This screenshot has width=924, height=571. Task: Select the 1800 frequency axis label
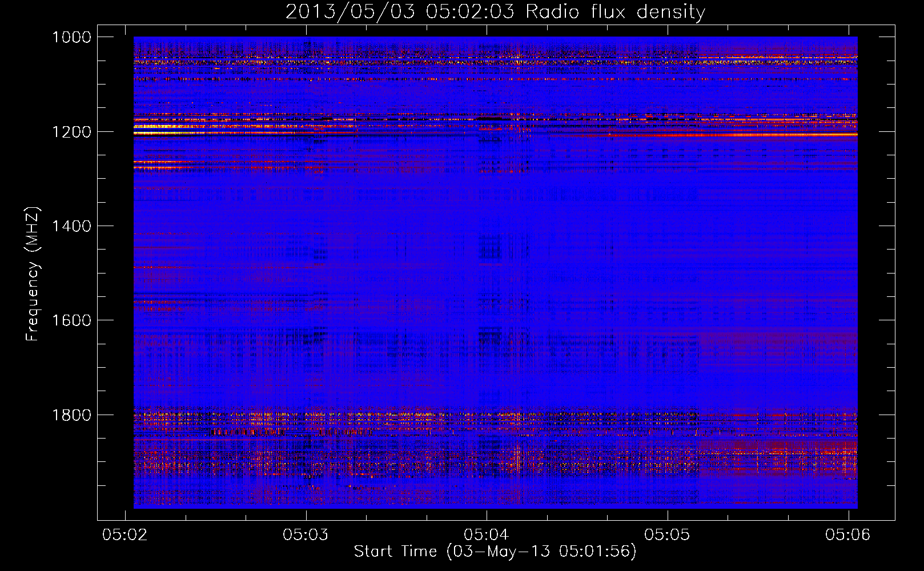pyautogui.click(x=71, y=415)
